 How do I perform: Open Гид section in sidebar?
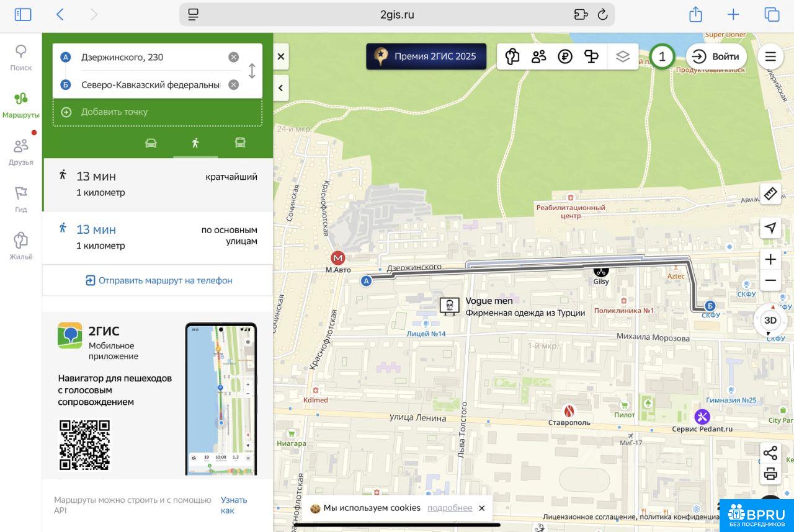coord(21,200)
